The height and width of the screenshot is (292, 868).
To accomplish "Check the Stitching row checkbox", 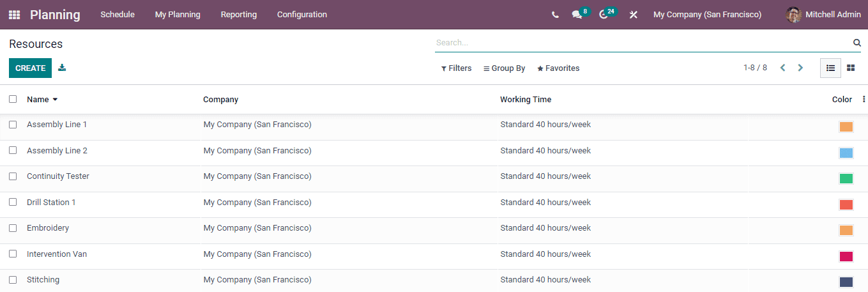I will pos(13,280).
